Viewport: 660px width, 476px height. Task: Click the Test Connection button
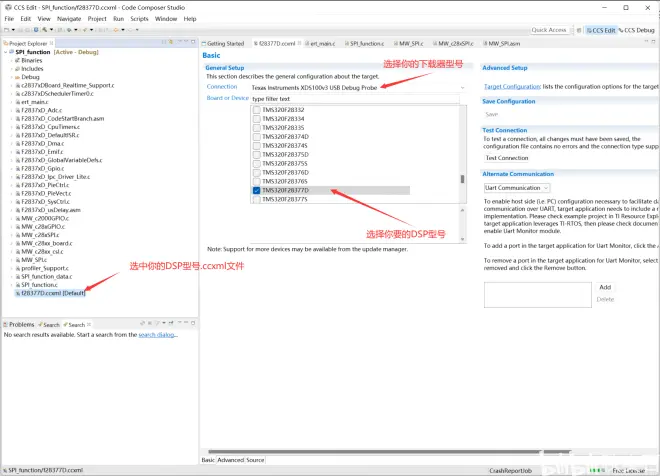point(507,158)
